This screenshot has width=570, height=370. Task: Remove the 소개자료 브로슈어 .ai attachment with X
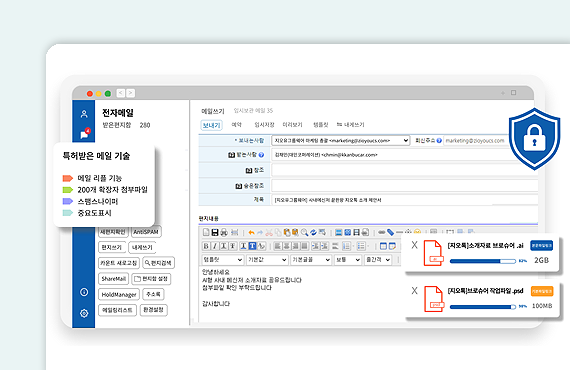click(414, 245)
